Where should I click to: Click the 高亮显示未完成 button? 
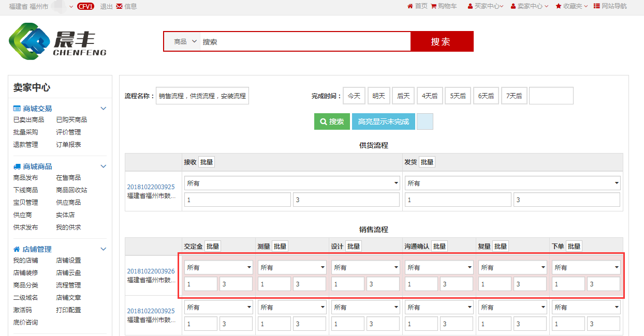(383, 121)
